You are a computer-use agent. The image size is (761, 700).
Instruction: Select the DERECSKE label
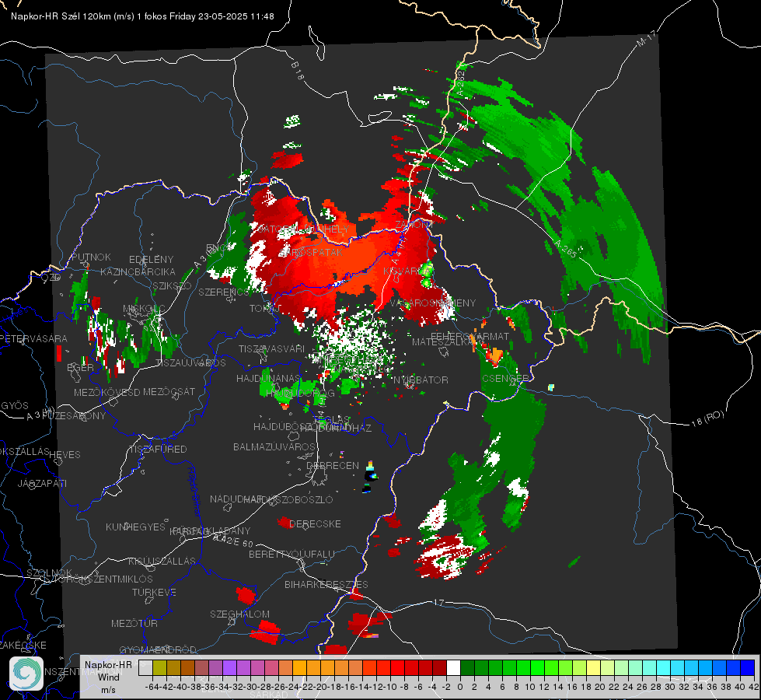[x=315, y=524]
